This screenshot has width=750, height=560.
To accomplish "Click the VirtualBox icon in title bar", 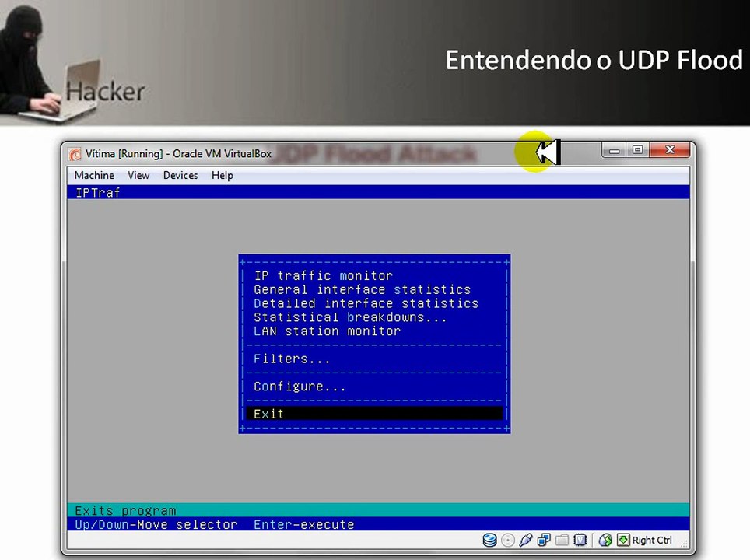I will coord(75,154).
